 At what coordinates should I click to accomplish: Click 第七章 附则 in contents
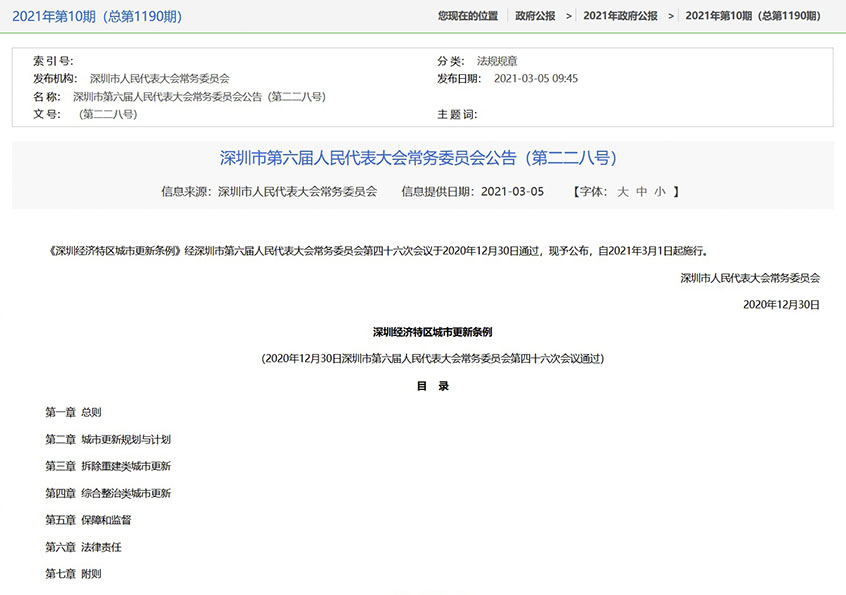tap(73, 574)
